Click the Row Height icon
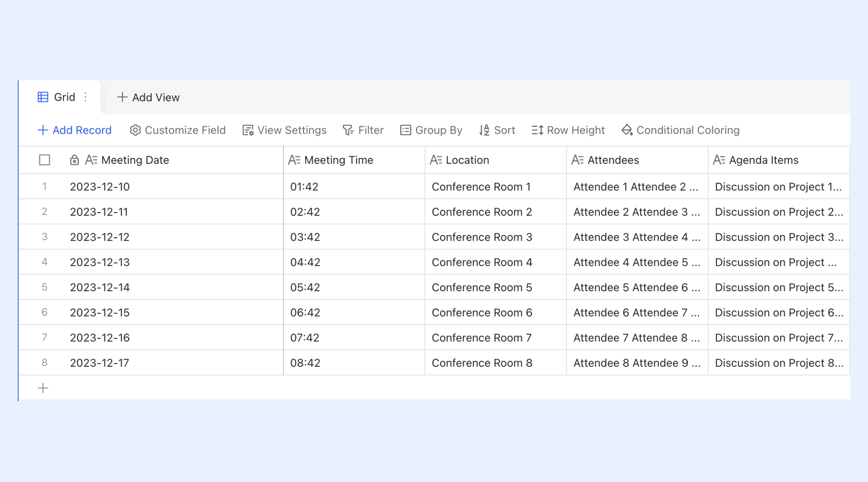868x482 pixels. pos(537,130)
